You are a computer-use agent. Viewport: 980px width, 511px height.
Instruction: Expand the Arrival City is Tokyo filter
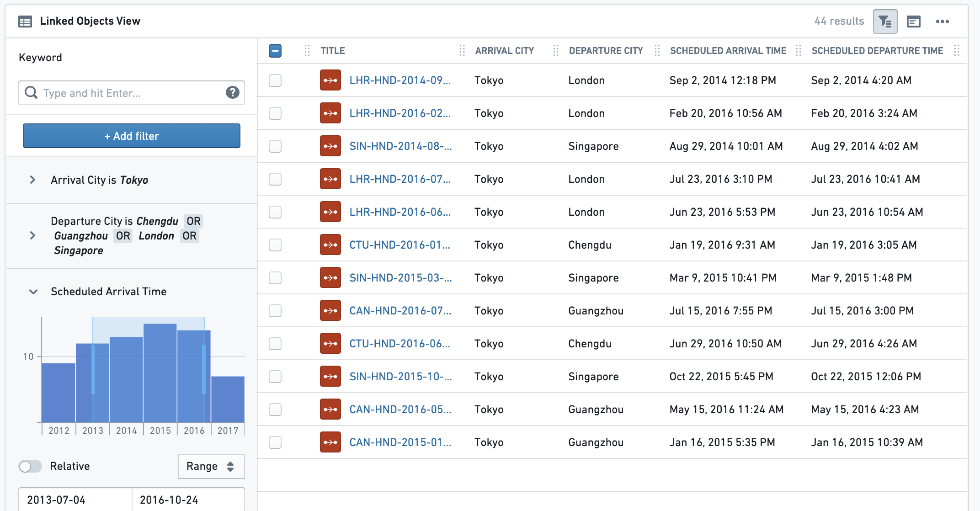32,180
